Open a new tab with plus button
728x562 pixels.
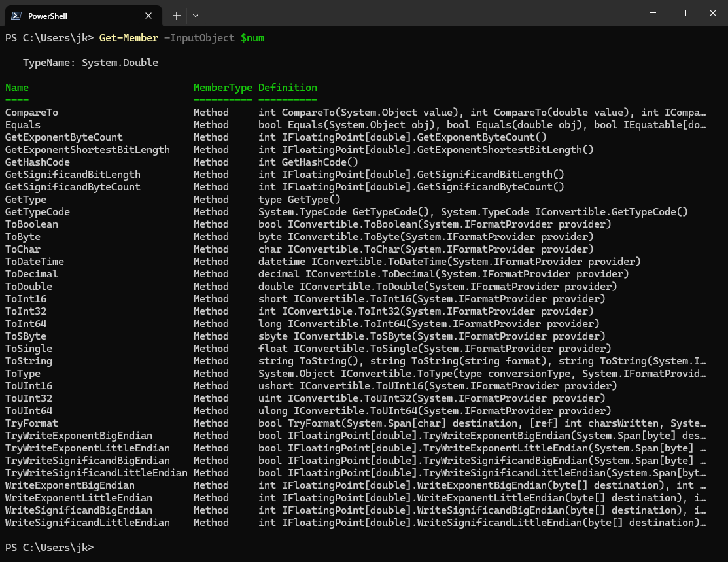tap(177, 16)
